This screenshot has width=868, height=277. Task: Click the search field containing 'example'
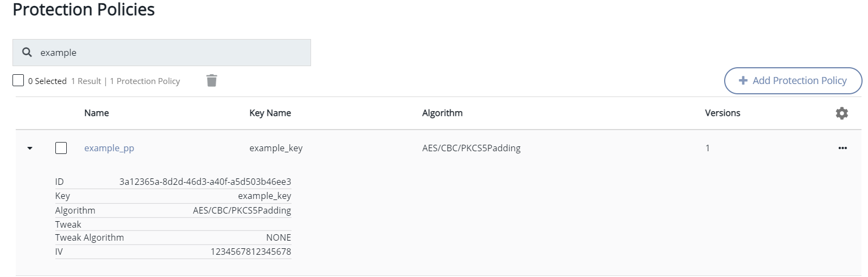click(x=168, y=53)
